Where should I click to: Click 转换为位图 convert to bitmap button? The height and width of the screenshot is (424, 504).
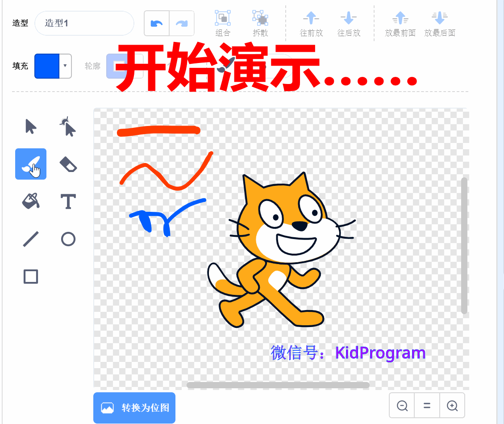(x=134, y=407)
